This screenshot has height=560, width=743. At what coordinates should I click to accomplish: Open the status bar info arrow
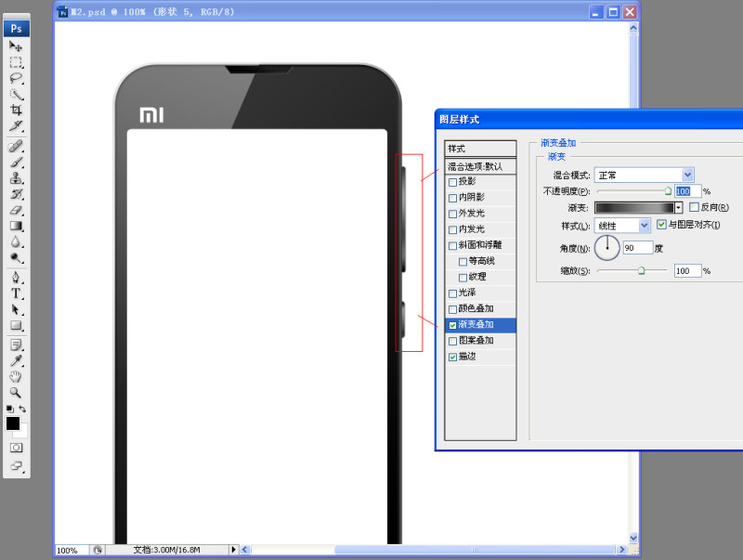pos(233,550)
